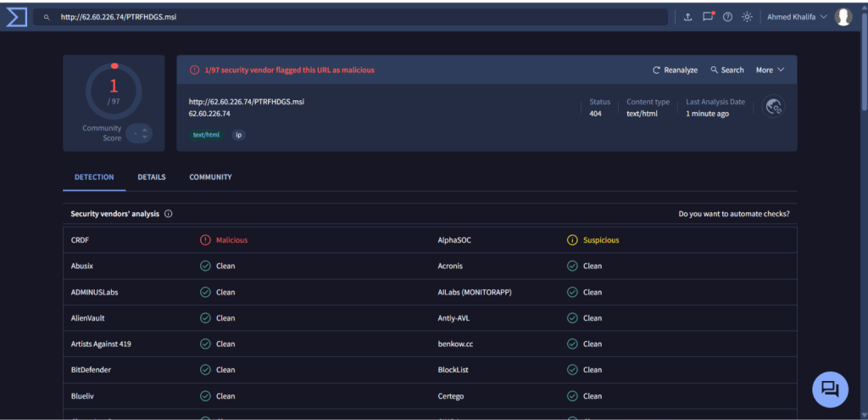
Task: Click the user profile avatar
Action: coord(843,17)
